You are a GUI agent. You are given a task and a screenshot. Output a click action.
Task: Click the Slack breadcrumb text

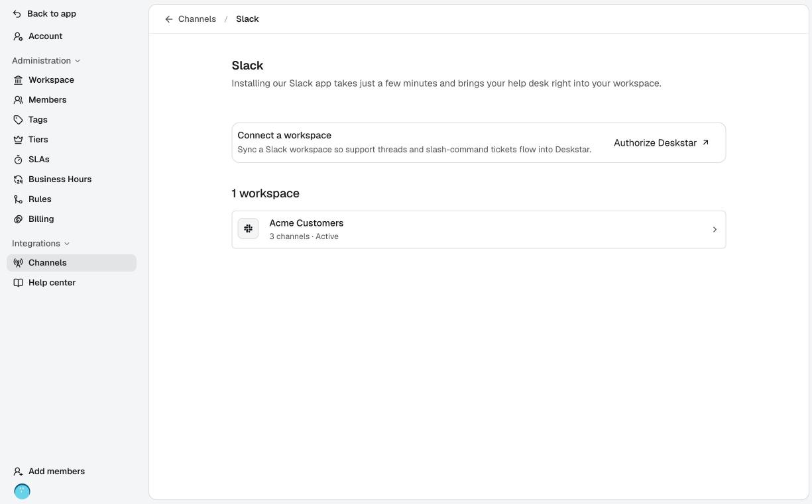coord(247,19)
